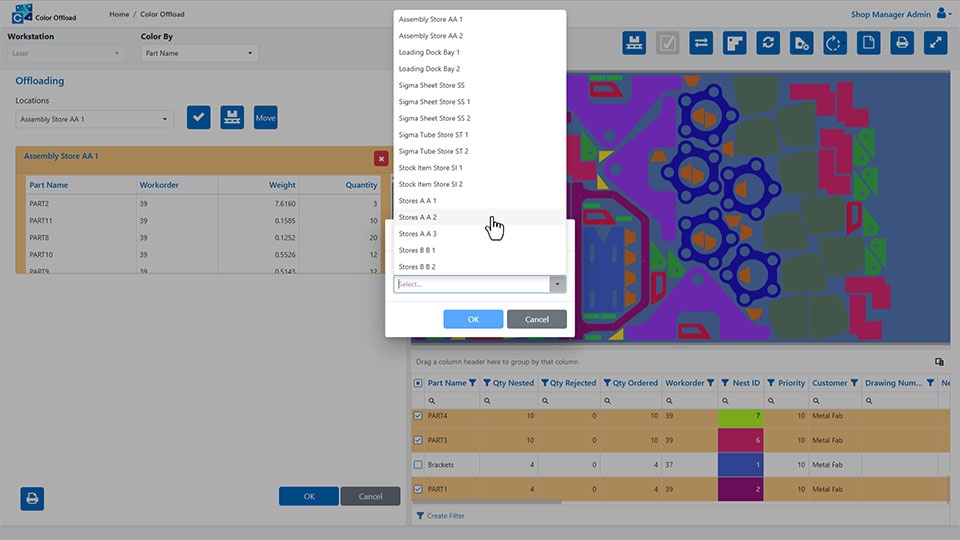The width and height of the screenshot is (960, 540).
Task: Click the column chooser icon above grid
Action: [x=939, y=361]
